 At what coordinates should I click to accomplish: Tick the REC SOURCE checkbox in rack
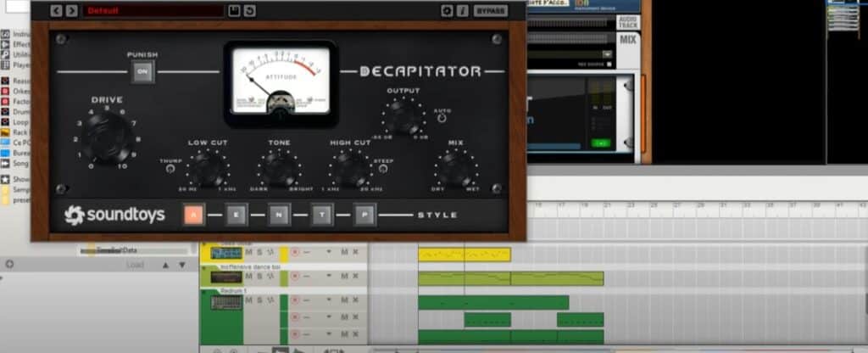(609, 64)
